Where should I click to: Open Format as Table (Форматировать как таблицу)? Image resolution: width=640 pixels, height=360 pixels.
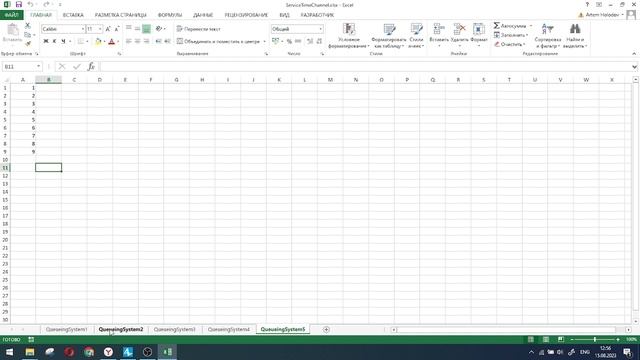(389, 36)
